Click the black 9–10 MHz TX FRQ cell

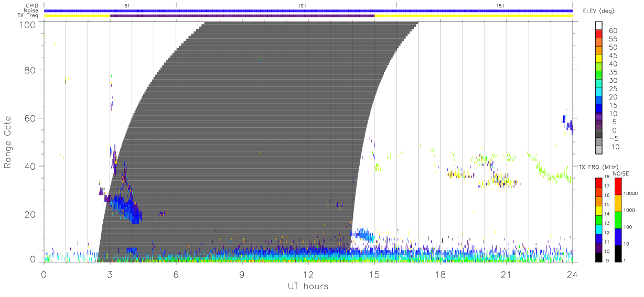(599, 257)
